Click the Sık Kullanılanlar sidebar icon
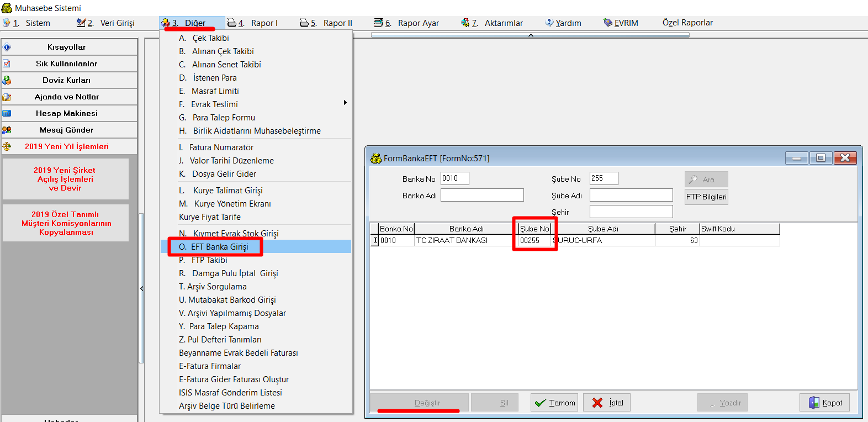 pyautogui.click(x=7, y=64)
